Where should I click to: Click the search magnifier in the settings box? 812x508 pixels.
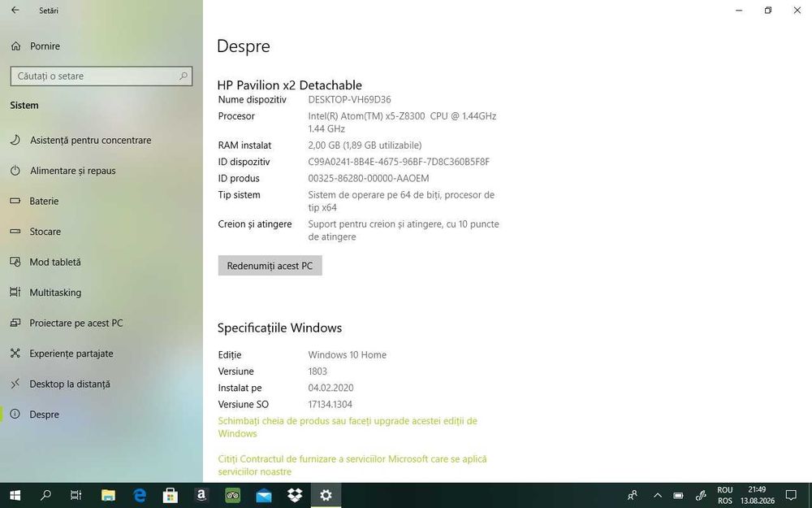(183, 76)
